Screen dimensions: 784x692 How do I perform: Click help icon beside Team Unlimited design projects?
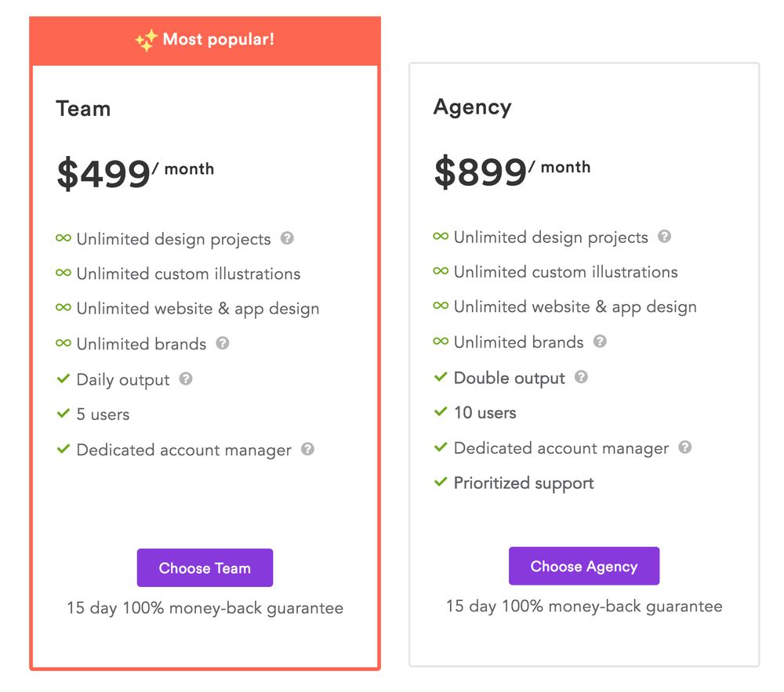(x=287, y=237)
